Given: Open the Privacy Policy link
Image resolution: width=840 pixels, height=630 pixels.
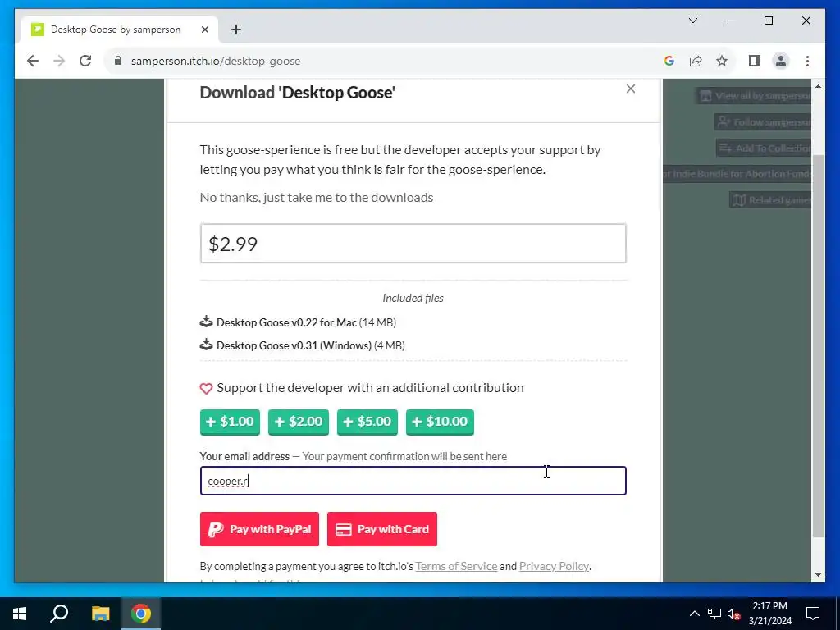Looking at the screenshot, I should [x=554, y=566].
